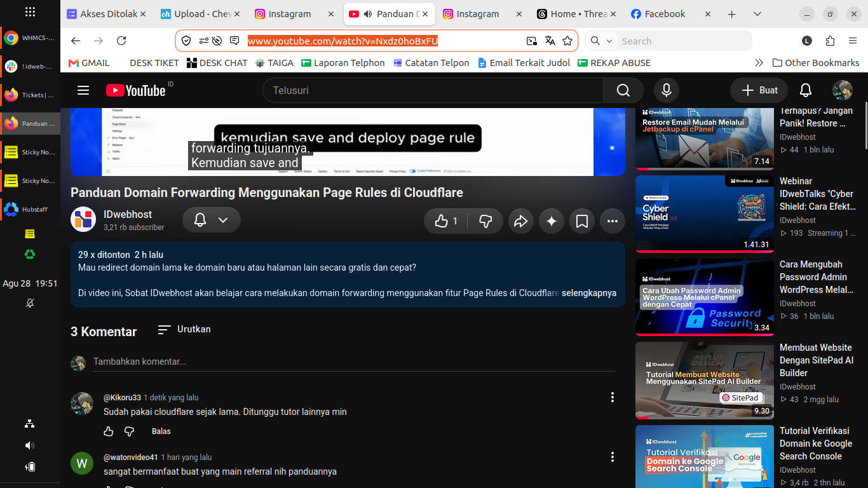Open the Firefox extensions puzzle icon
868x488 pixels.
point(830,41)
